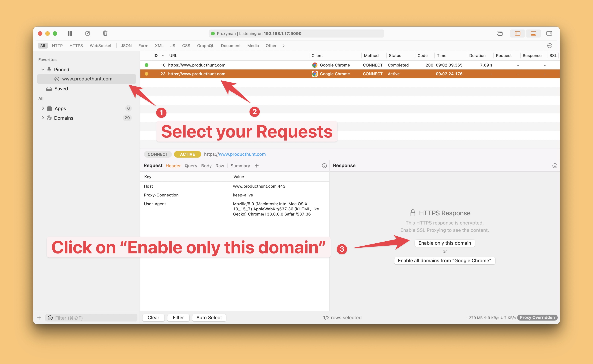The width and height of the screenshot is (593, 364).
Task: Open the compose new request icon
Action: pos(88,34)
